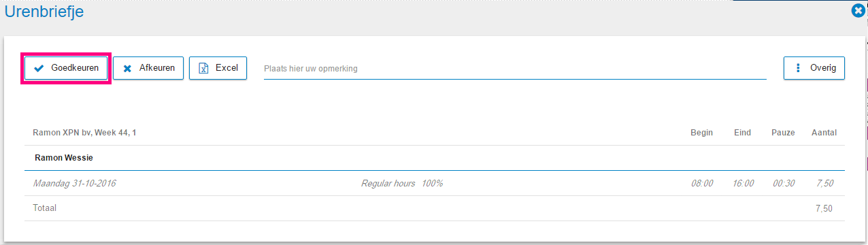Click the three-dot Overig icon
The image size is (868, 245).
point(797,68)
